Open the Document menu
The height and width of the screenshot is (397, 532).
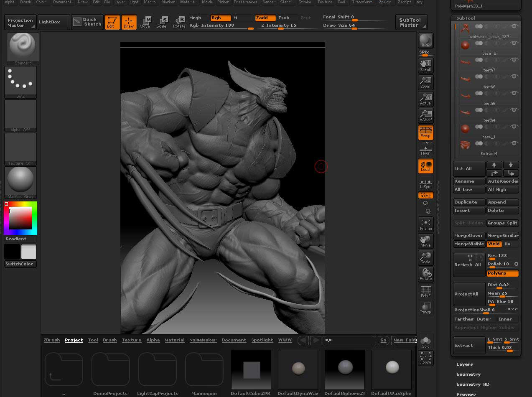click(x=62, y=2)
